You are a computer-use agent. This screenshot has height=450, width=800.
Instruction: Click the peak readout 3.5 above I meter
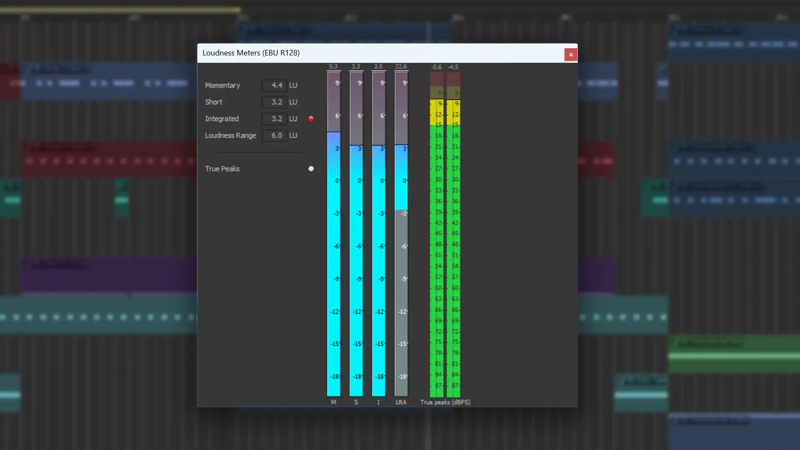tap(378, 67)
